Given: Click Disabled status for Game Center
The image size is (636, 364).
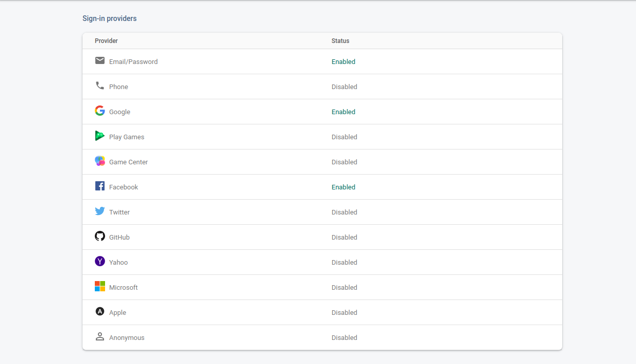Looking at the screenshot, I should click(x=344, y=162).
